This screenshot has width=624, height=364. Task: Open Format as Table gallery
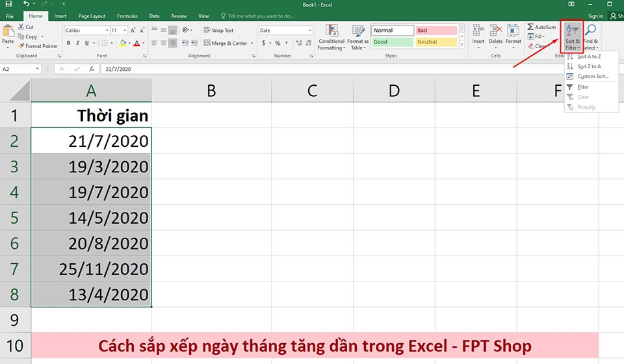click(x=358, y=38)
